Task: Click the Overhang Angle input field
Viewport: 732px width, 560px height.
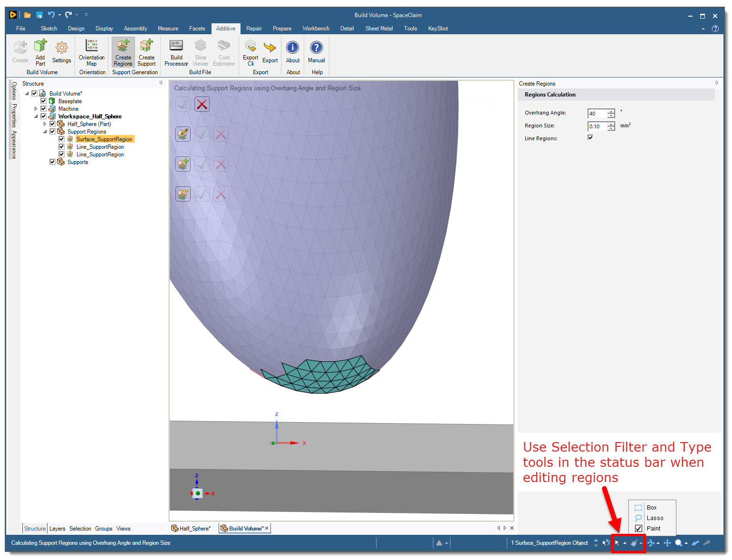Action: point(597,114)
